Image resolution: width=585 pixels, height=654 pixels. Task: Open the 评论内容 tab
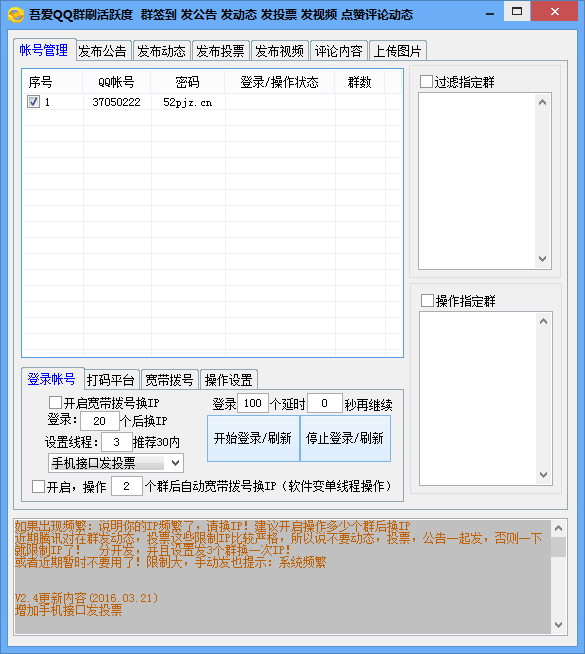[339, 51]
